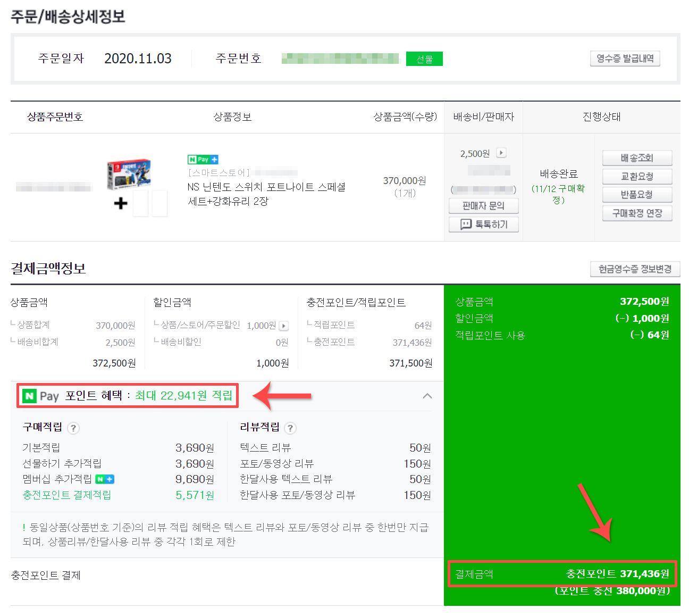Click 충전포인트 결제 label at bottom
The image size is (689, 616).
[46, 575]
